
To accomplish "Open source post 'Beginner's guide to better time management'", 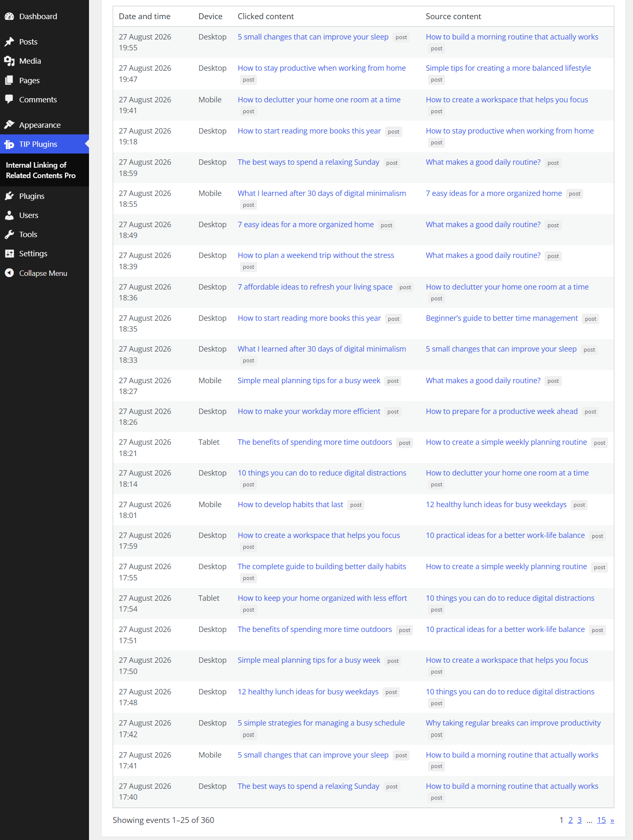I will [x=502, y=318].
